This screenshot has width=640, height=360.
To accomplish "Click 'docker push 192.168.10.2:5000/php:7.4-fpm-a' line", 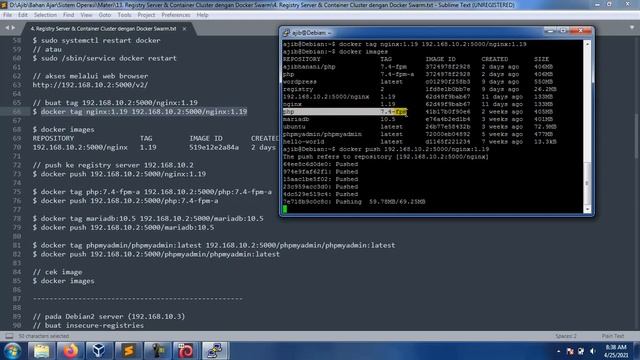I will click(125, 201).
